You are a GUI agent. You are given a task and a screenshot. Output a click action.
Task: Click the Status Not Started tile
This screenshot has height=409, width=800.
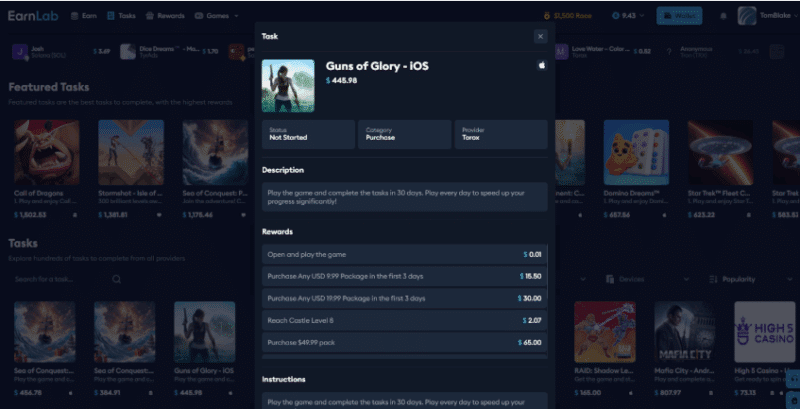[308, 134]
